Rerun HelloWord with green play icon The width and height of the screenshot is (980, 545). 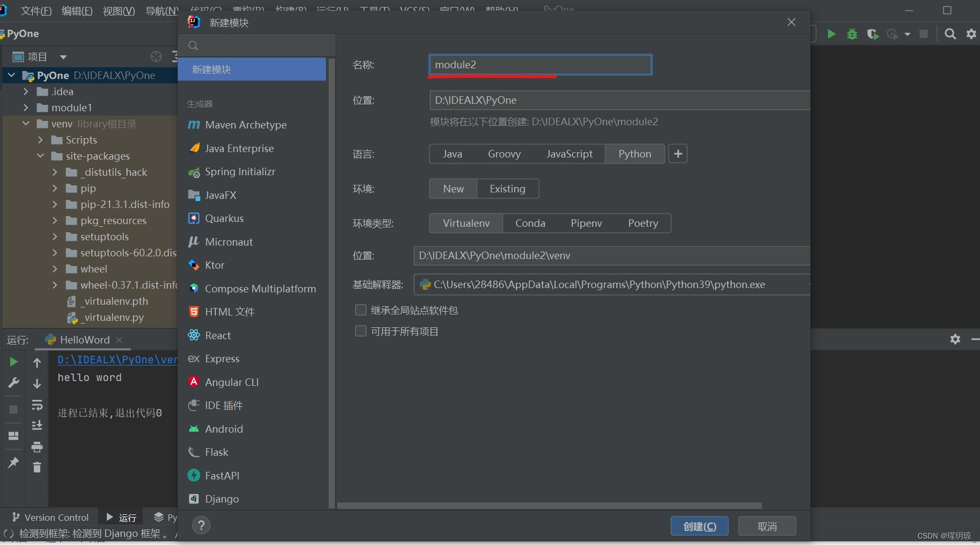point(13,362)
